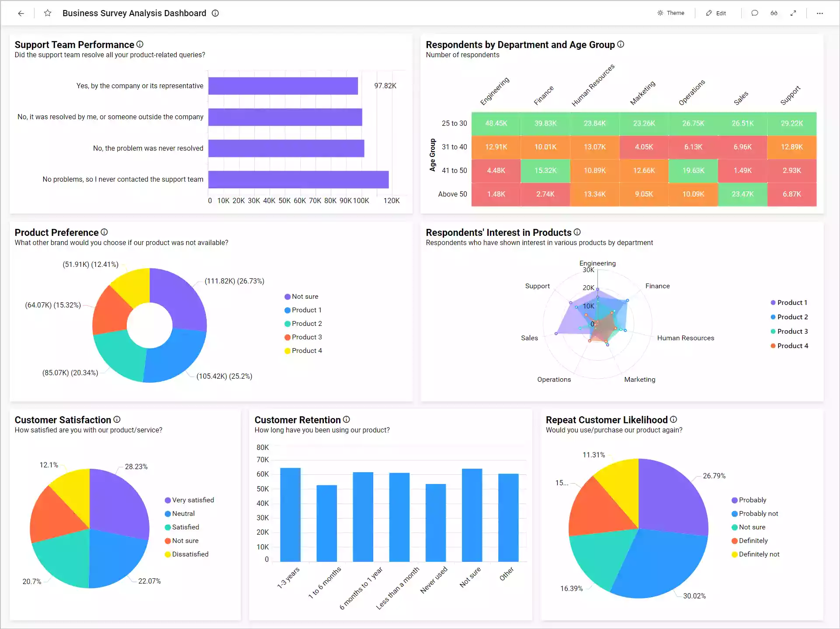This screenshot has width=840, height=629.
Task: Toggle Very satisfied legend item
Action: [192, 500]
